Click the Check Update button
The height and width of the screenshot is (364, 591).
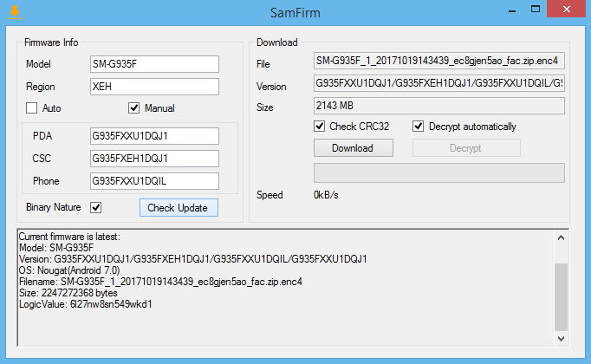[x=179, y=208]
